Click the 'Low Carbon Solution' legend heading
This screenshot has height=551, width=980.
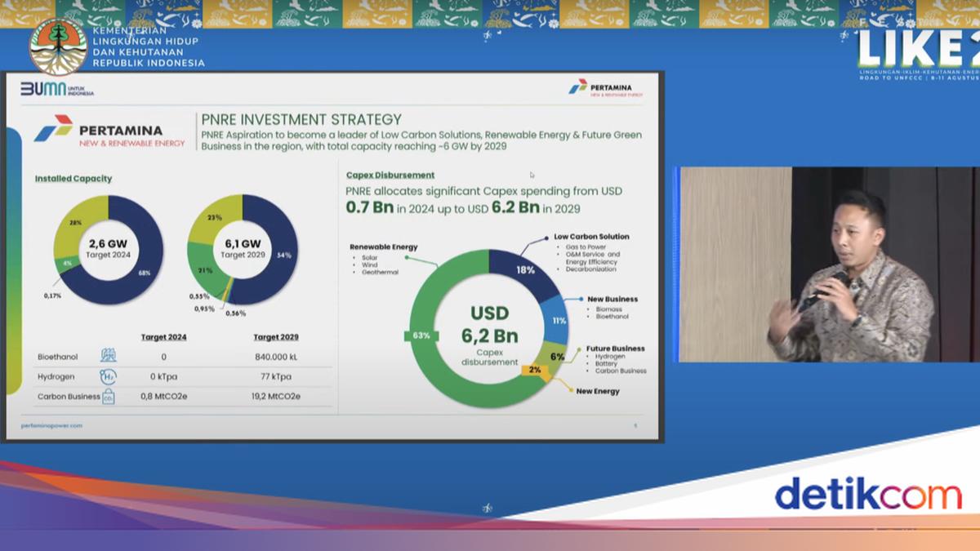(592, 237)
